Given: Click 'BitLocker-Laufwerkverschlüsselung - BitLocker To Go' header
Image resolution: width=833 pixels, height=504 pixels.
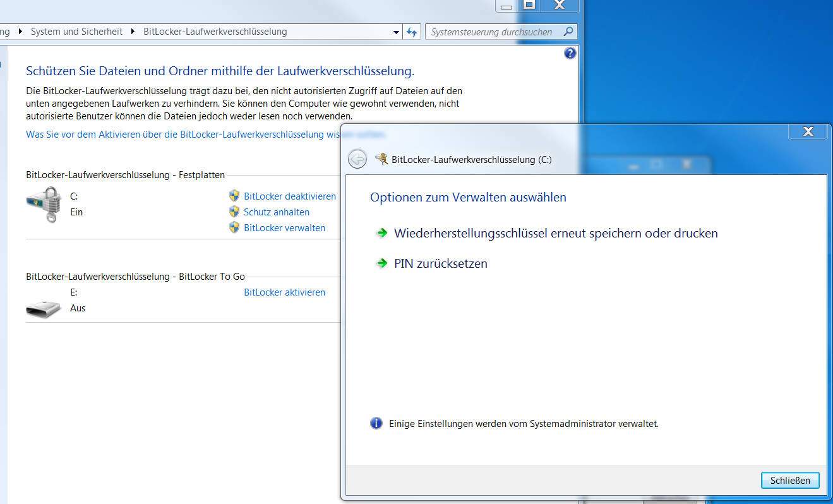Looking at the screenshot, I should coord(136,276).
